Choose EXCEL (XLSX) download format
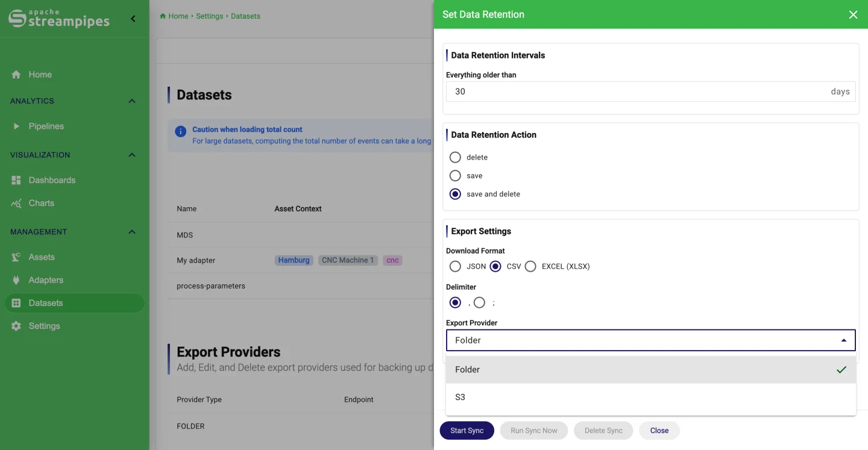This screenshot has height=450, width=868. pyautogui.click(x=530, y=266)
